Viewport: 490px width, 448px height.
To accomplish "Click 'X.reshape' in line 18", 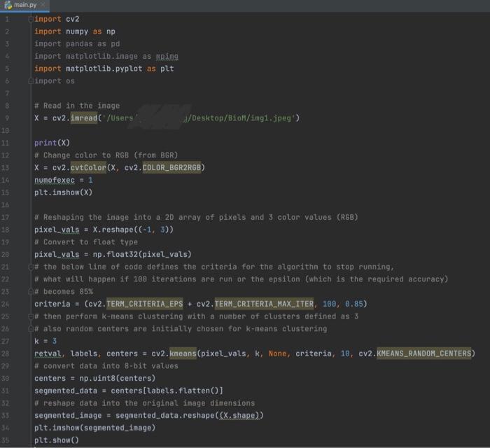I will tap(113, 230).
